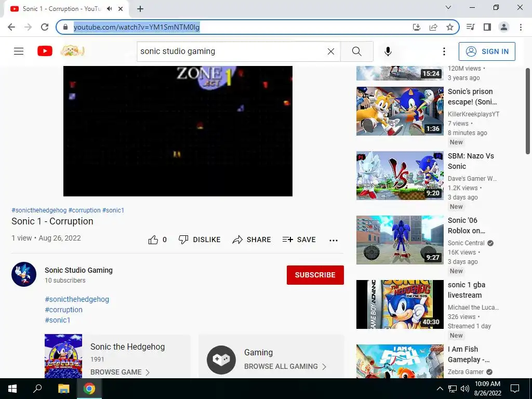Open the KillerKreekplaysYT channel name

pyautogui.click(x=473, y=114)
